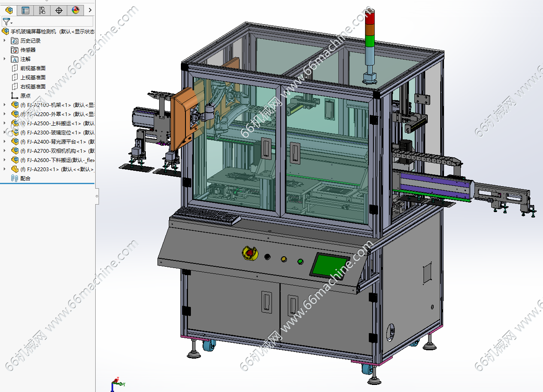Expand the FJ-A2600-下料搬运 subassembly

coord(5,160)
